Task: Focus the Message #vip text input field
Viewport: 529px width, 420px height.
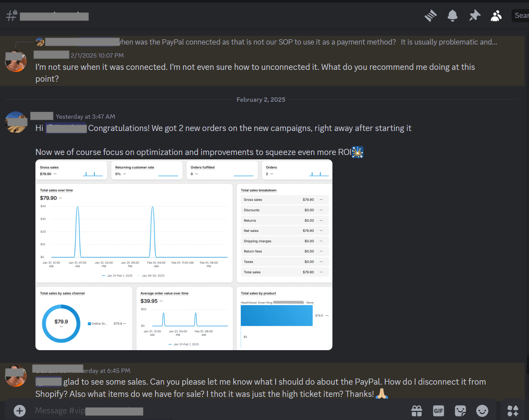Action: point(218,411)
